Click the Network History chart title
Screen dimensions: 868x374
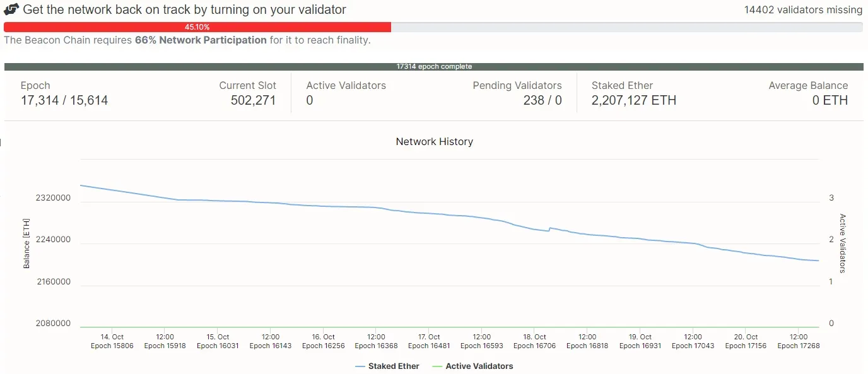point(434,141)
